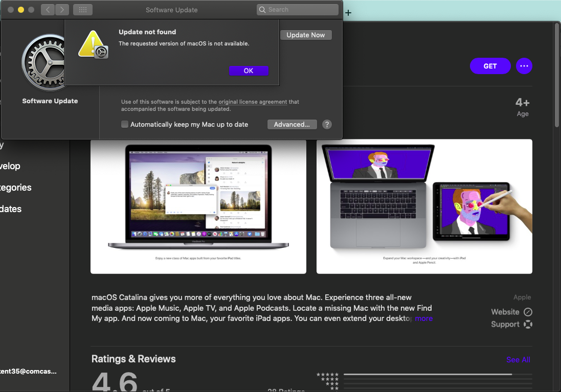Expand description with the more link
Screen dimensions: 561x392
(423, 318)
